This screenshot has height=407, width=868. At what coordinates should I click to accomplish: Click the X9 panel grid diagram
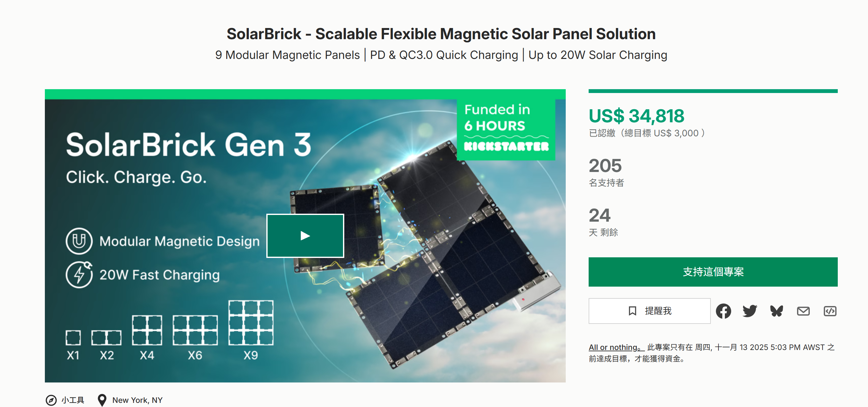point(251,323)
